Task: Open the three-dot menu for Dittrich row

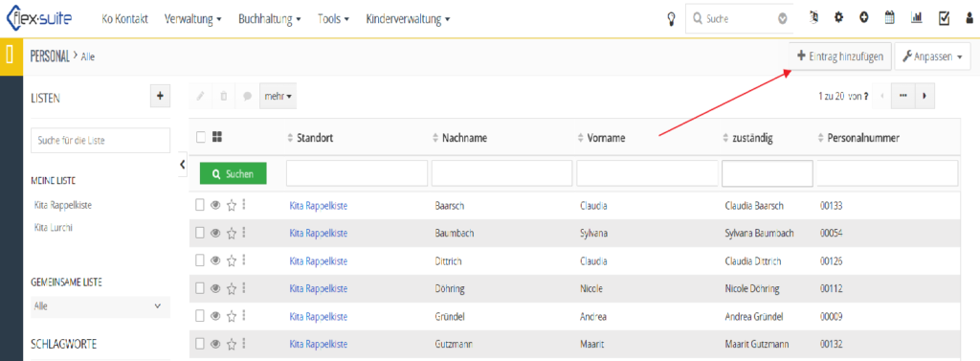Action: (x=243, y=260)
